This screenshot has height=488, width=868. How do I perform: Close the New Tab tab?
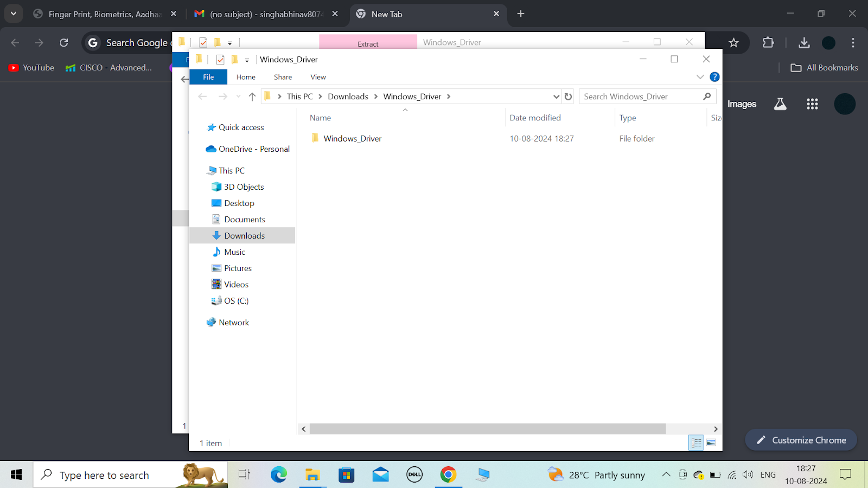pyautogui.click(x=496, y=14)
